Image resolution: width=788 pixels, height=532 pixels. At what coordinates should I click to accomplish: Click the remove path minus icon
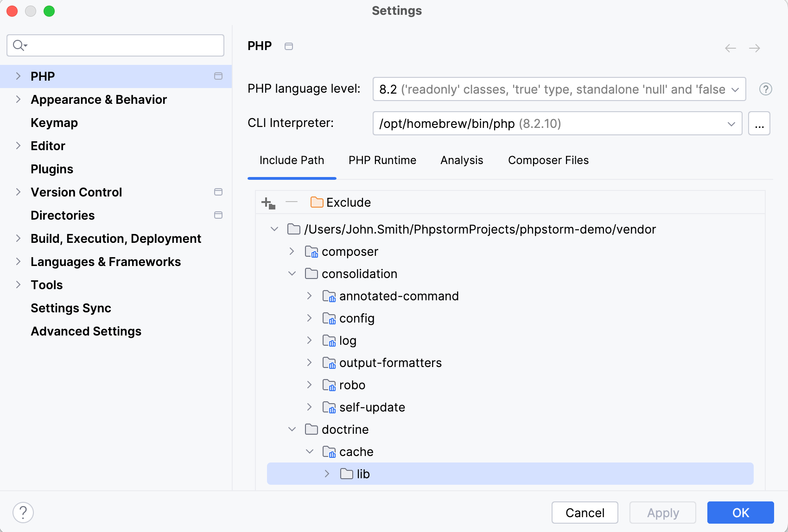pos(292,202)
